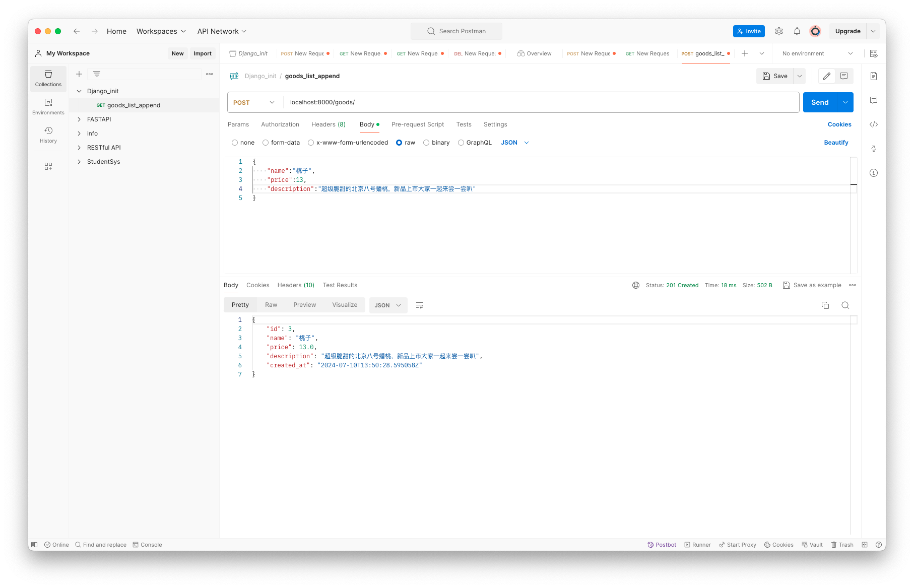
Task: Click the Search Postman box
Action: pyautogui.click(x=456, y=31)
